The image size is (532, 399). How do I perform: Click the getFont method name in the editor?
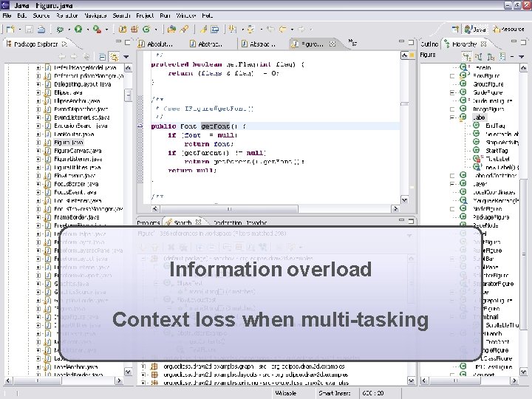(x=216, y=126)
